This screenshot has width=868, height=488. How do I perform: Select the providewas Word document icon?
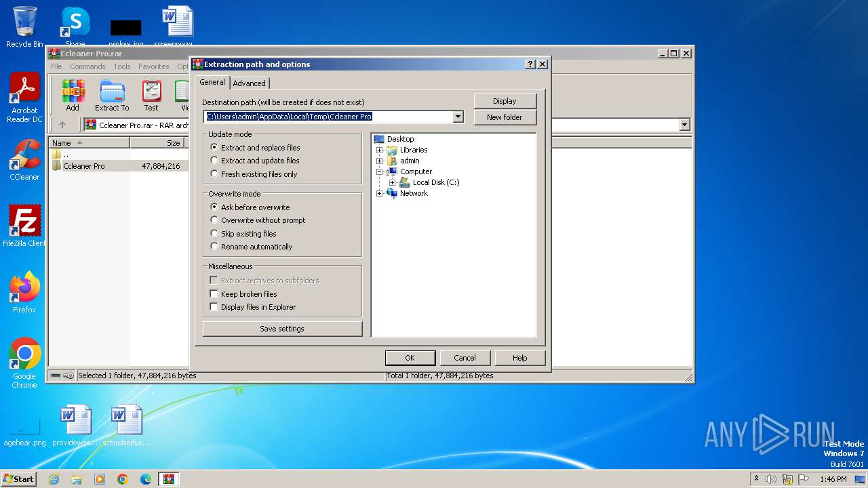tap(75, 426)
